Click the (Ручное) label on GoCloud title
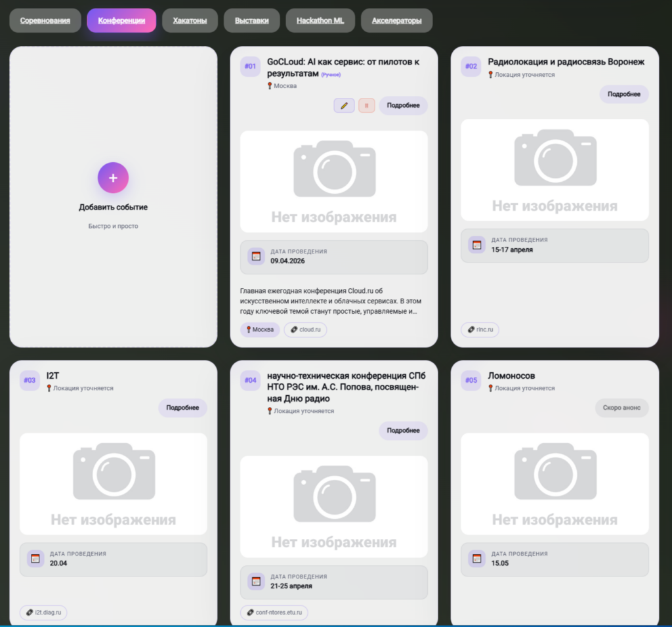 [331, 75]
